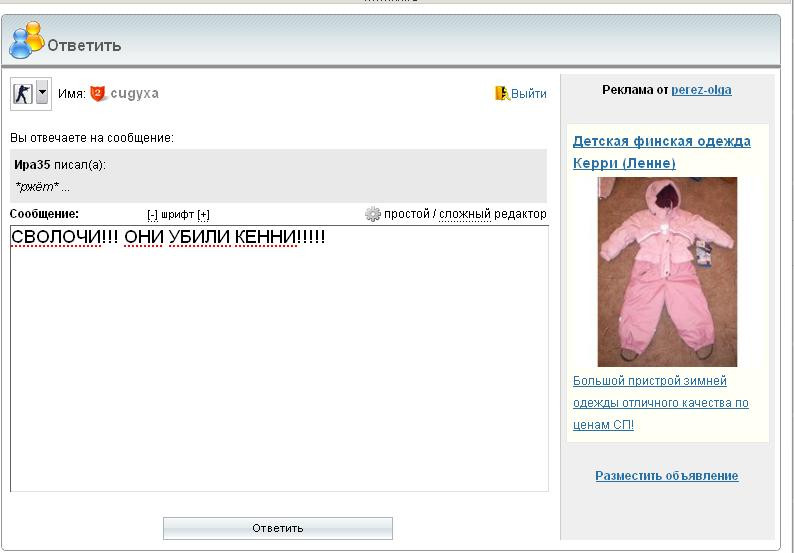Click the user avatar picture
This screenshot has height=553, width=794.
coord(22,94)
